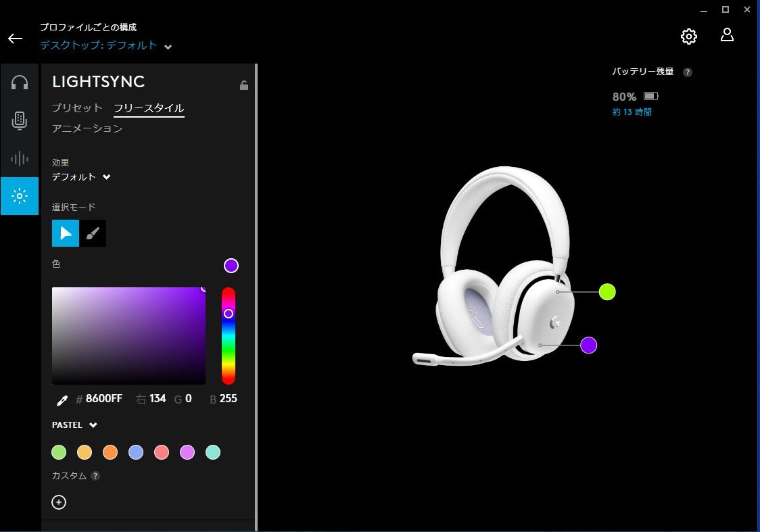Select the purple headset lighting zone dot

click(x=588, y=345)
